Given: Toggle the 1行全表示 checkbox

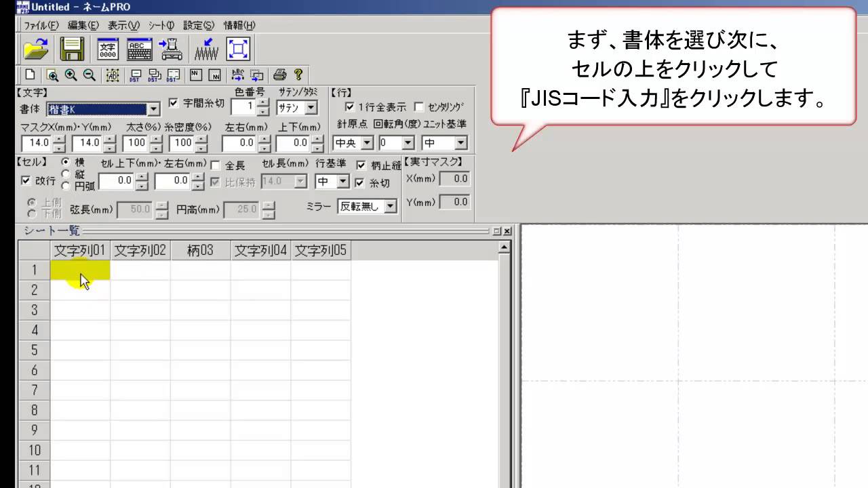Looking at the screenshot, I should pyautogui.click(x=350, y=107).
